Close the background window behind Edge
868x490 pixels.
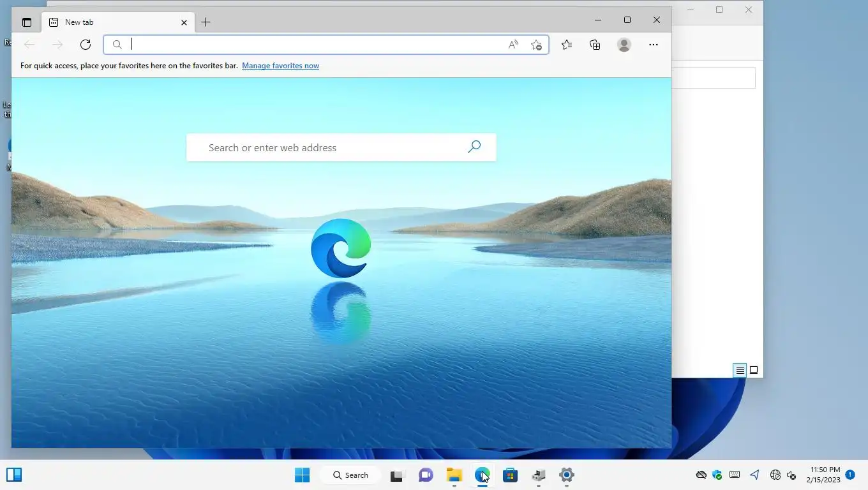(x=749, y=10)
